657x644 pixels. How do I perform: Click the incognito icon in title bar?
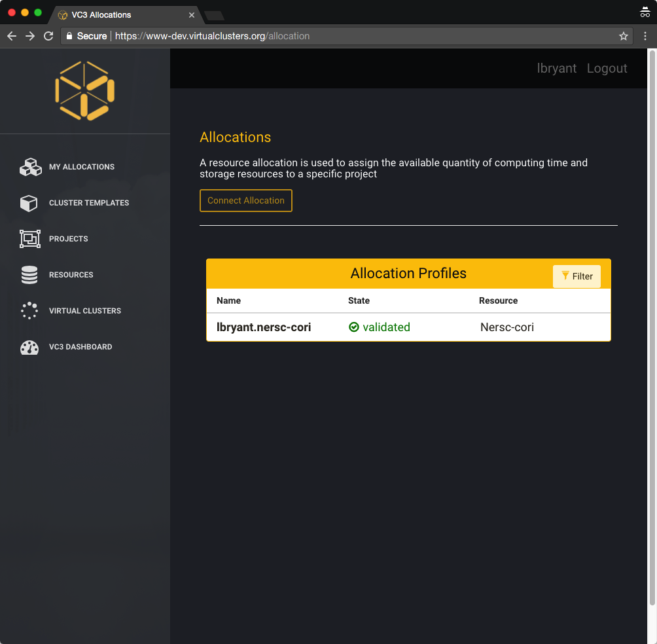pyautogui.click(x=645, y=12)
